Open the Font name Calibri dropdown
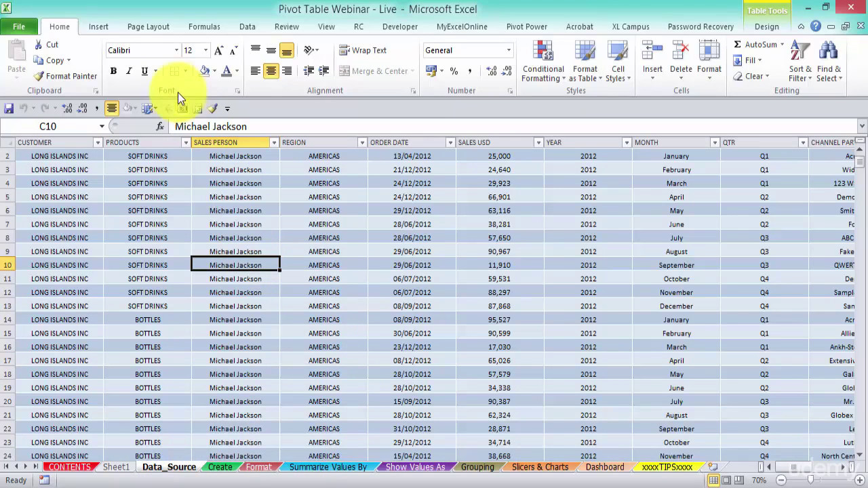868x488 pixels. (x=176, y=51)
